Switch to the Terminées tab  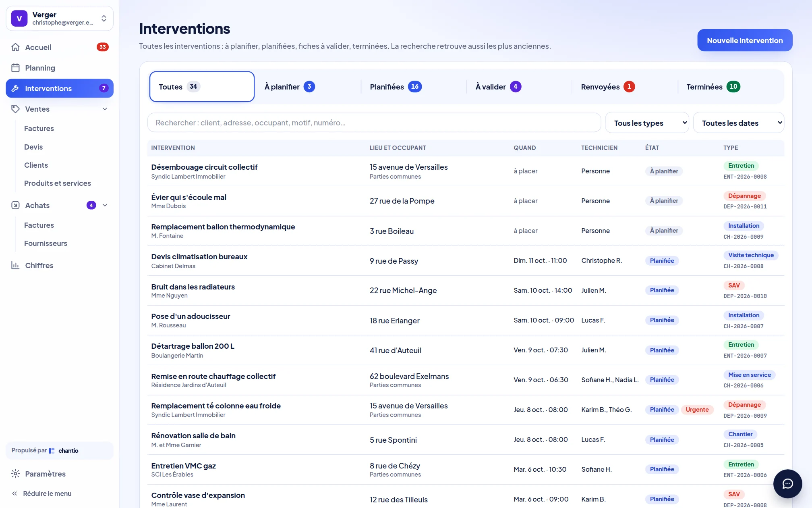tap(730, 87)
